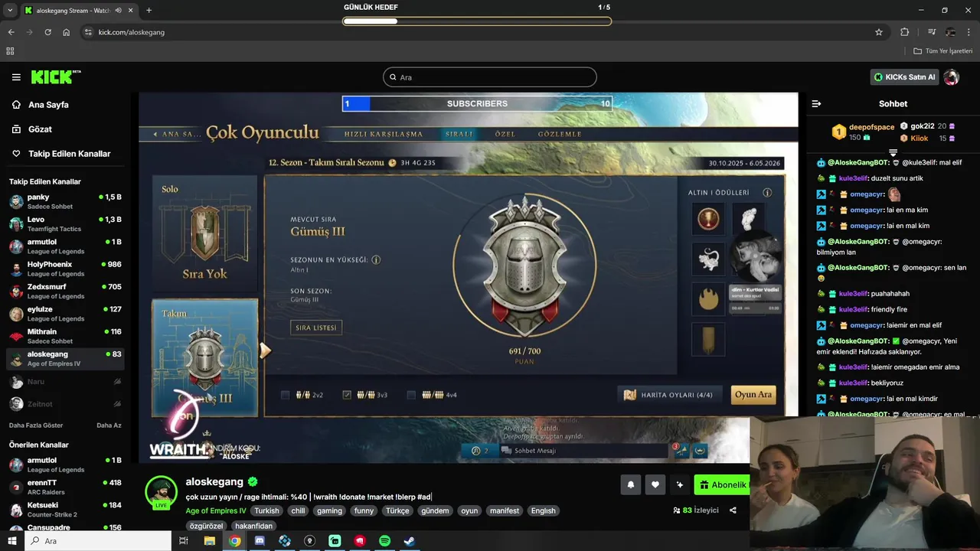
Task: Click the Oyun Ara button
Action: click(753, 395)
